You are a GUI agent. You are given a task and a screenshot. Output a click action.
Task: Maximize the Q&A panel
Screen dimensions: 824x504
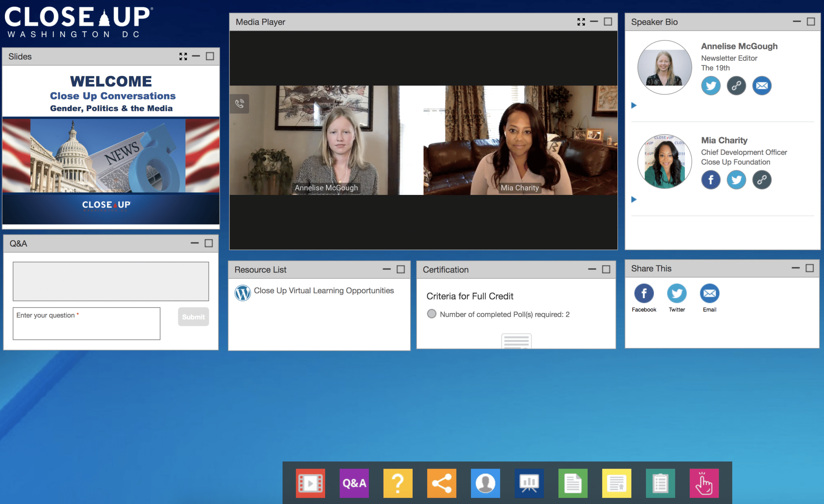click(208, 243)
